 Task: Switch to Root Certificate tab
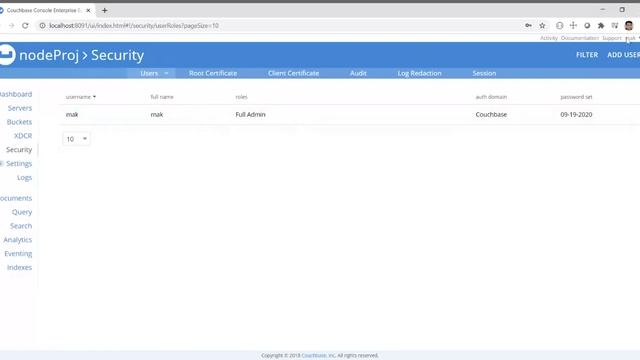point(213,73)
